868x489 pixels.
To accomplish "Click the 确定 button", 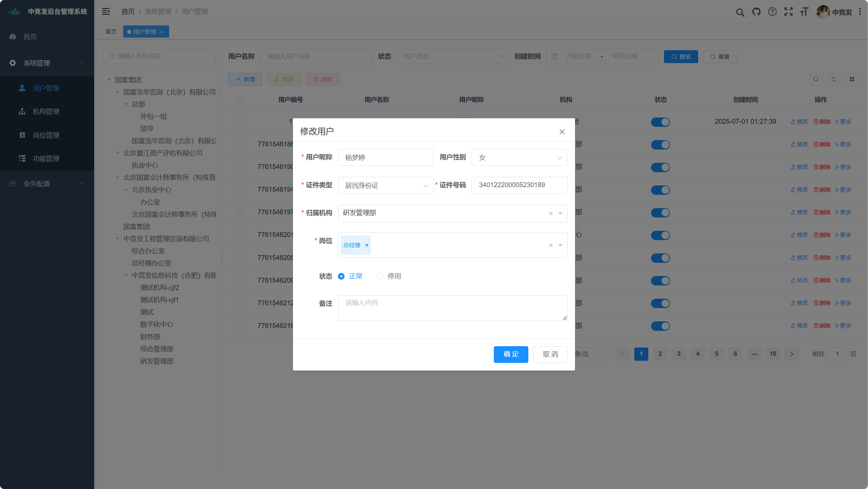I will click(511, 354).
